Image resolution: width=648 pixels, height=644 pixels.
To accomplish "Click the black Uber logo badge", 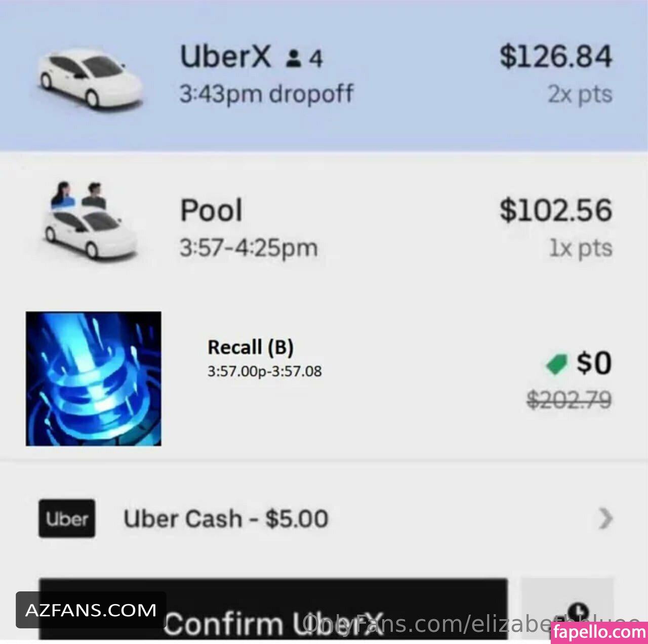I will point(67,519).
